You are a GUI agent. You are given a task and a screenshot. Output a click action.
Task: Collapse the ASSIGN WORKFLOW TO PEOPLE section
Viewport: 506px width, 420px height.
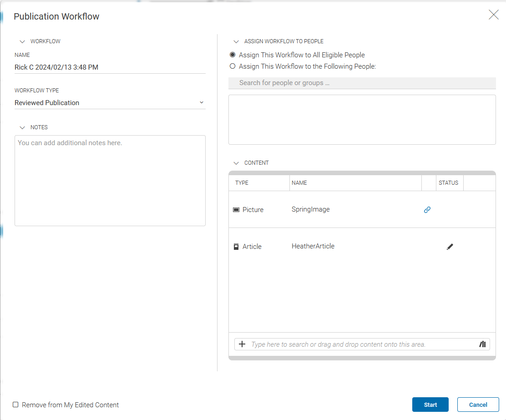(x=236, y=41)
